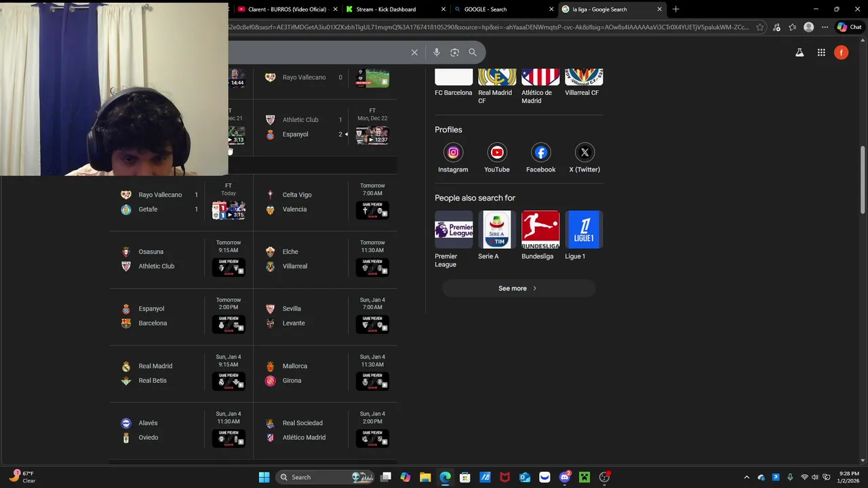Click the Oviedo team name
868x488 pixels.
149,437
